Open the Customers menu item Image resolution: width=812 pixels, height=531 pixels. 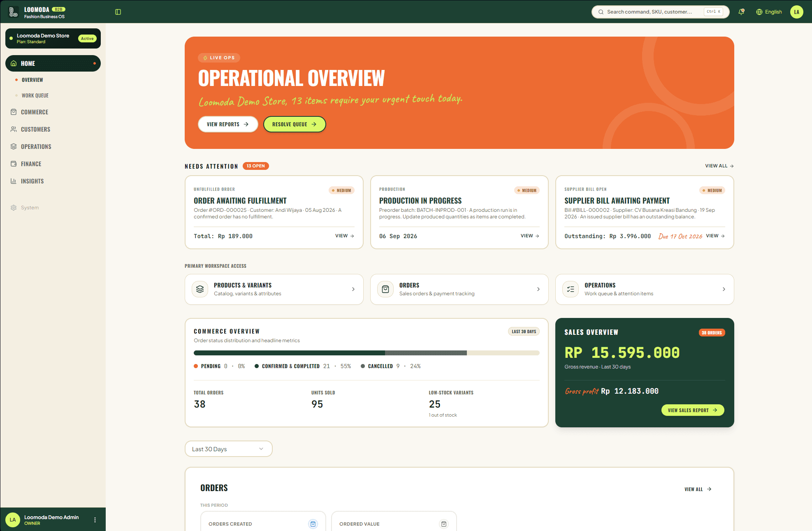click(35, 129)
